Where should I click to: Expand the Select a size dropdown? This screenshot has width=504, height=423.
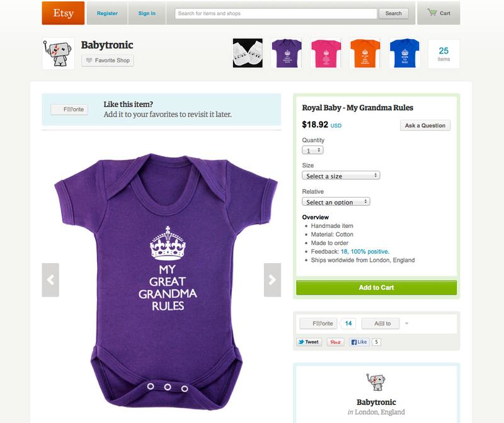click(x=341, y=176)
